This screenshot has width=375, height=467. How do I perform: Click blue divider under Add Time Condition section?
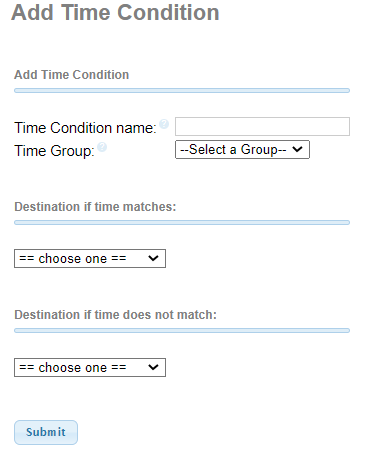(182, 91)
